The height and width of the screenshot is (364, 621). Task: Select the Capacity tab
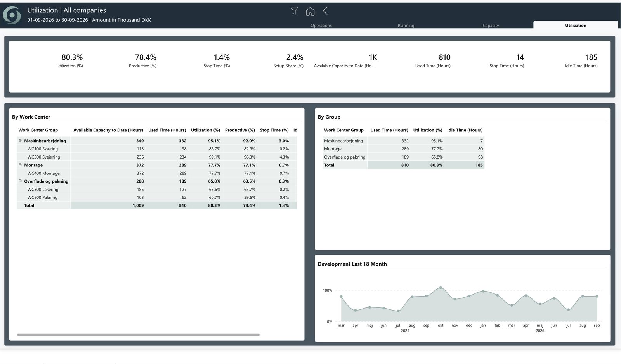[491, 26]
